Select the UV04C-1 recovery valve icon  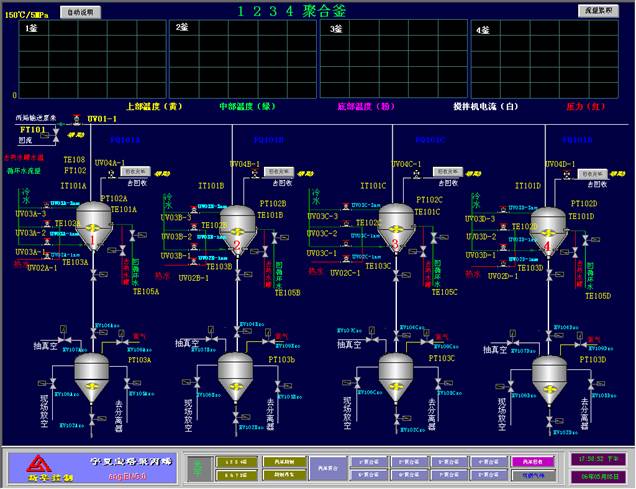point(416,174)
